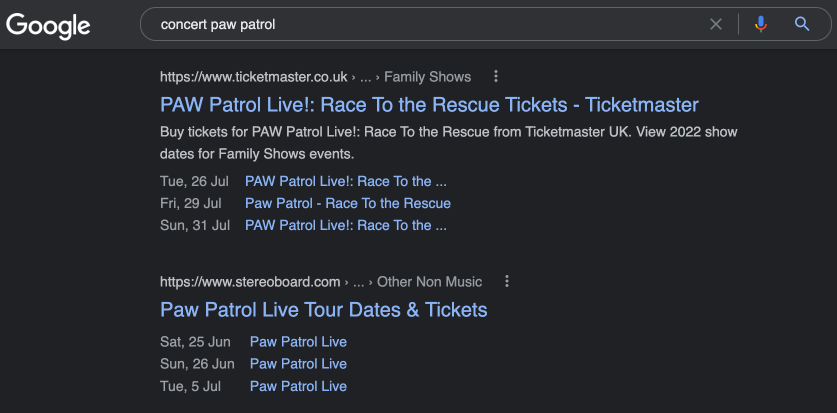This screenshot has height=413, width=837.
Task: Clear the search box with X icon
Action: [715, 24]
